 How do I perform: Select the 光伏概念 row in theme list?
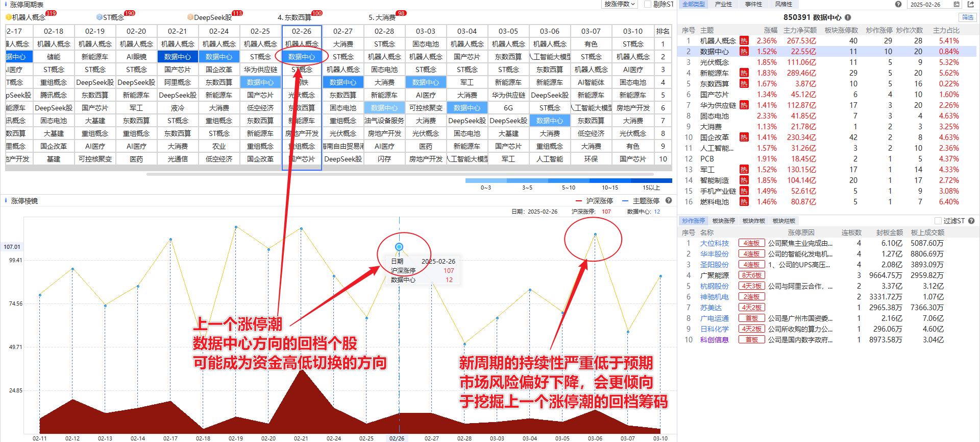(x=827, y=62)
